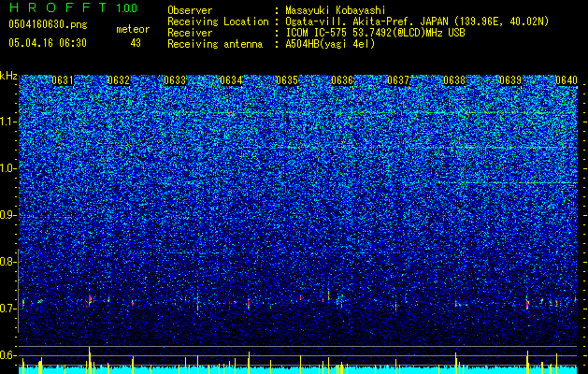
Task: Select Ogata-vill. Akita-Pref. JAPAN location text
Action: (x=417, y=22)
